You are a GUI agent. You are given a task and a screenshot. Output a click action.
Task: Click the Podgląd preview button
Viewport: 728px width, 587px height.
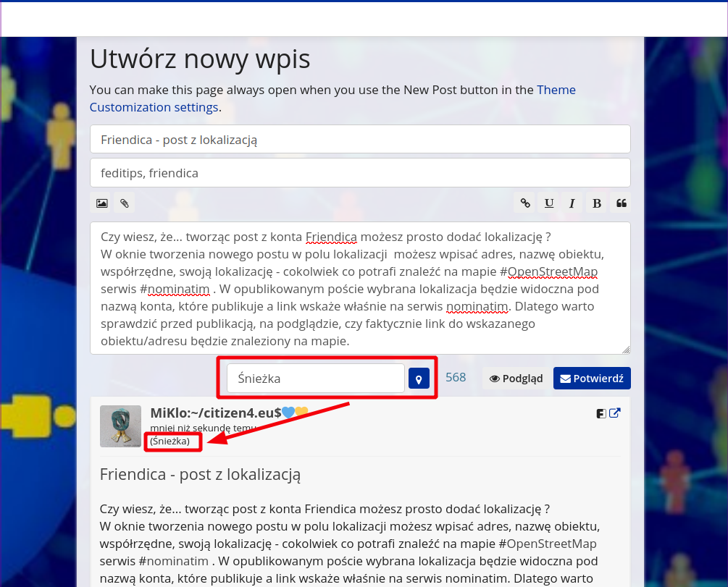coord(516,379)
